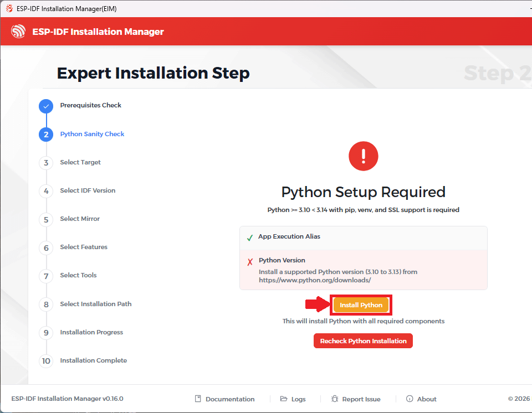Click the python.org/downloads URL text
The width and height of the screenshot is (532, 413).
pyautogui.click(x=315, y=280)
